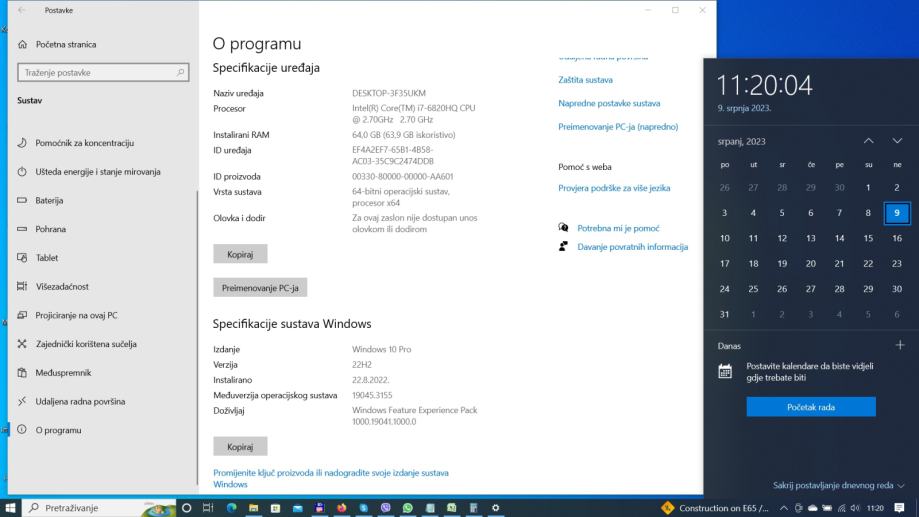Launch Microsoft Edge from taskbar
919x517 pixels.
pyautogui.click(x=232, y=508)
